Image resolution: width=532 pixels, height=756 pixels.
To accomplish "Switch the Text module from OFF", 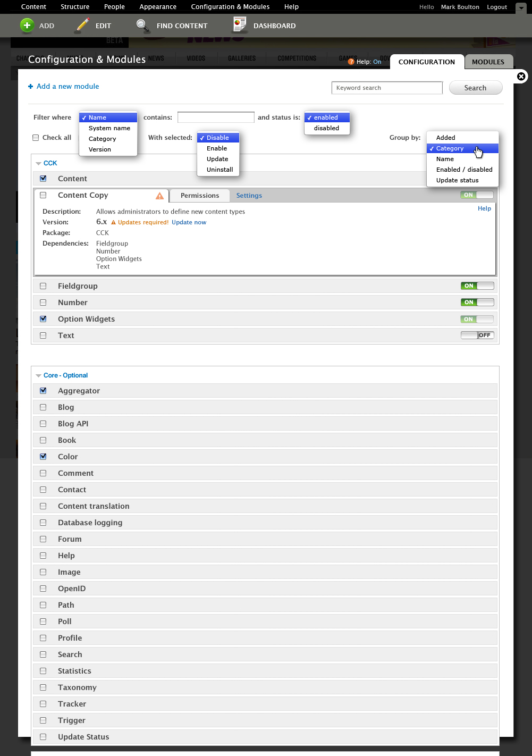I will tap(477, 335).
